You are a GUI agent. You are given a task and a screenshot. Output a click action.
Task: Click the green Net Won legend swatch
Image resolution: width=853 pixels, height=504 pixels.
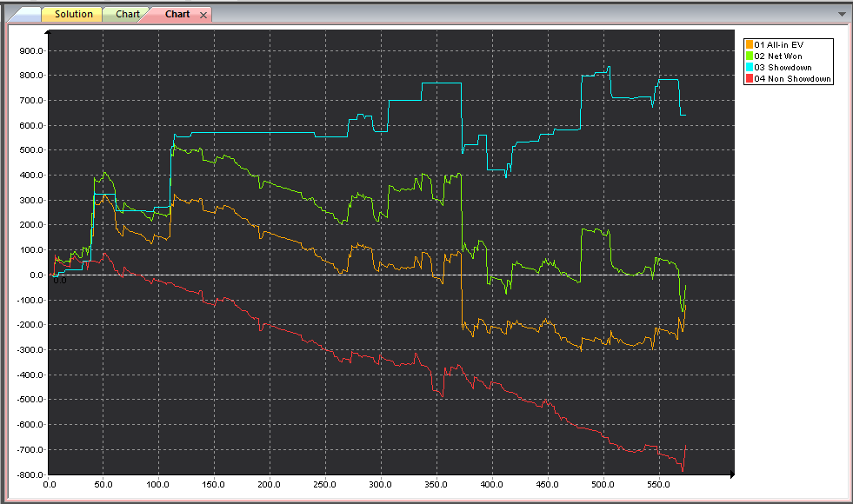(749, 56)
